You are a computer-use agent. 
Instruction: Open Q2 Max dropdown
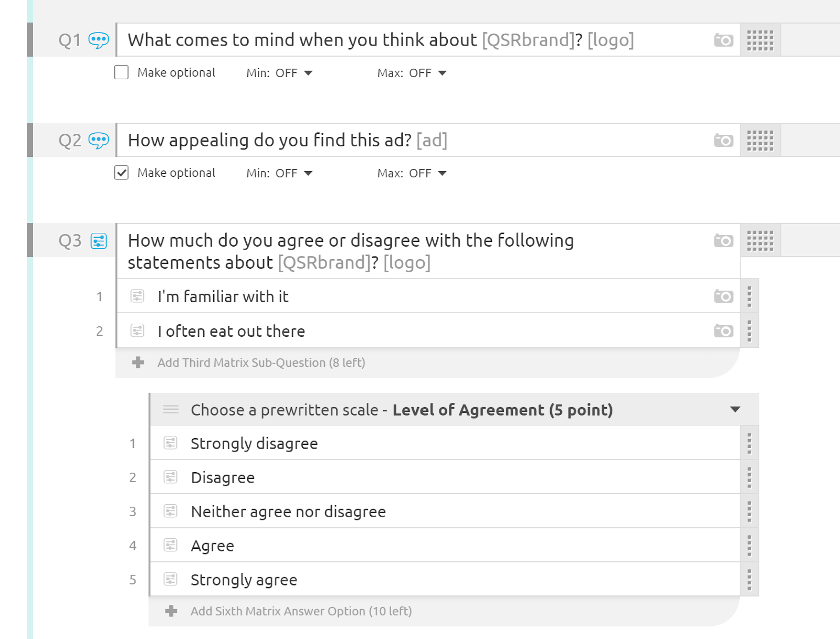click(x=412, y=173)
